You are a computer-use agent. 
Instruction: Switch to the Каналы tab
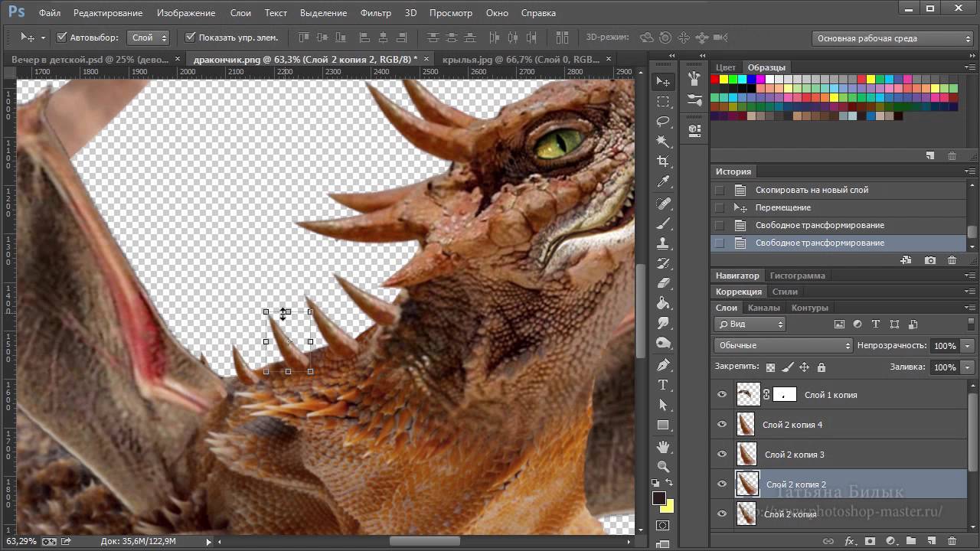pos(763,308)
